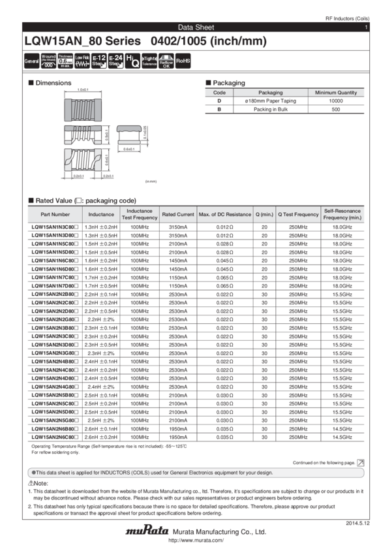Click the Packaging section heading
Viewport: 392px width, 555px height.
point(226,83)
